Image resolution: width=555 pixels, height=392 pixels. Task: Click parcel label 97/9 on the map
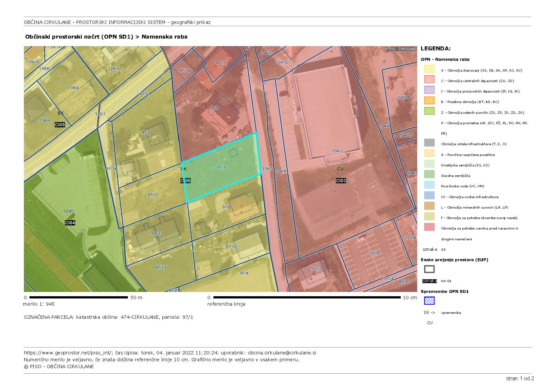(x=214, y=108)
